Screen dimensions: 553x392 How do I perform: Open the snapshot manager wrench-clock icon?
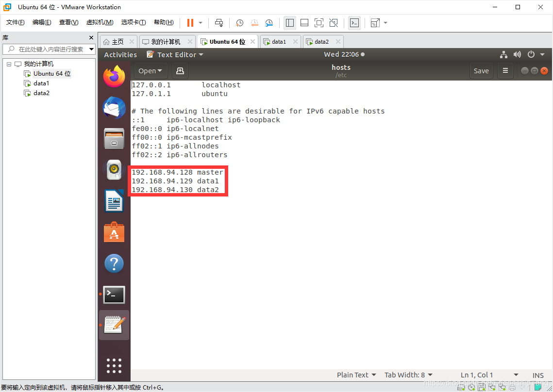point(269,23)
